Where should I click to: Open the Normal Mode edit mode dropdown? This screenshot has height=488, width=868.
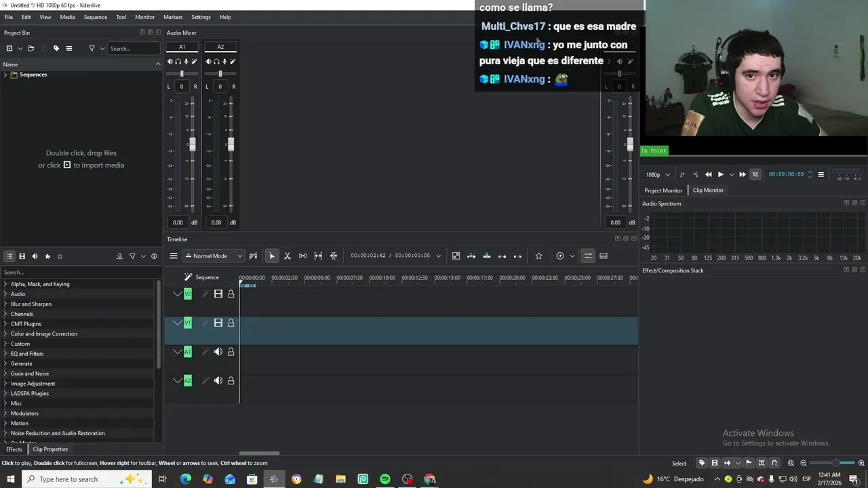coord(214,256)
